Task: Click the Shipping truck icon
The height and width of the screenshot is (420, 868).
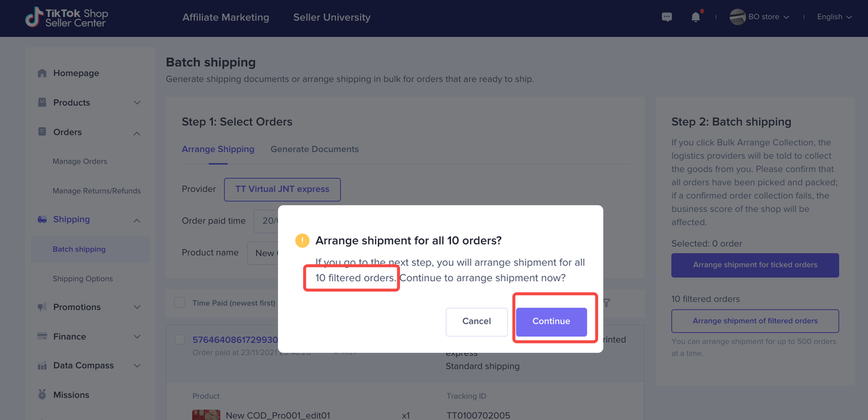Action: click(x=42, y=219)
